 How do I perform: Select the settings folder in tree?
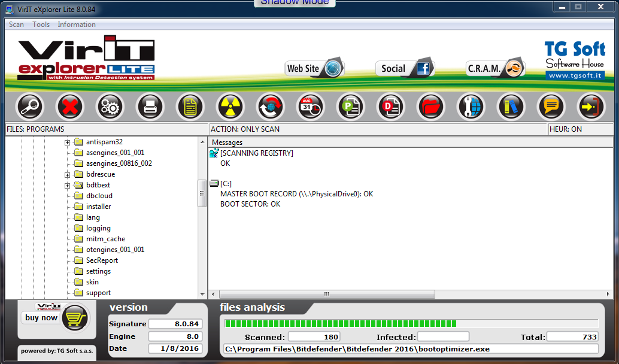[98, 271]
